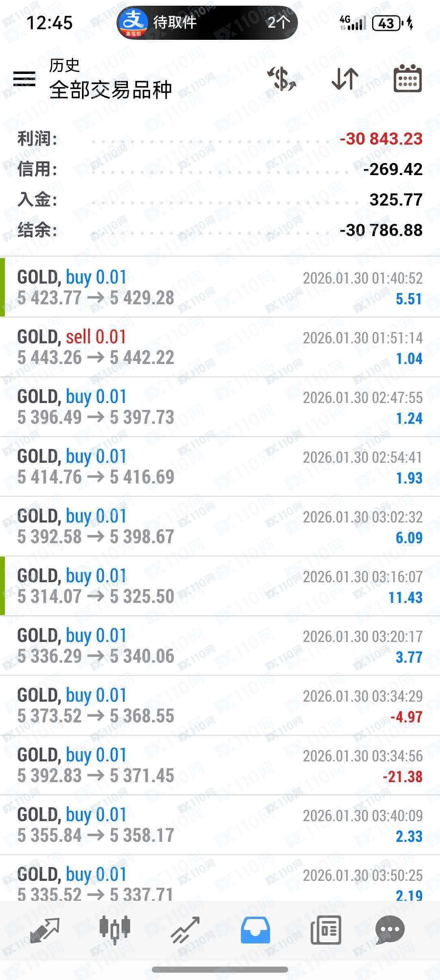Tap the Alipay 待取件 notification pill
The height and width of the screenshot is (980, 440).
[x=207, y=23]
